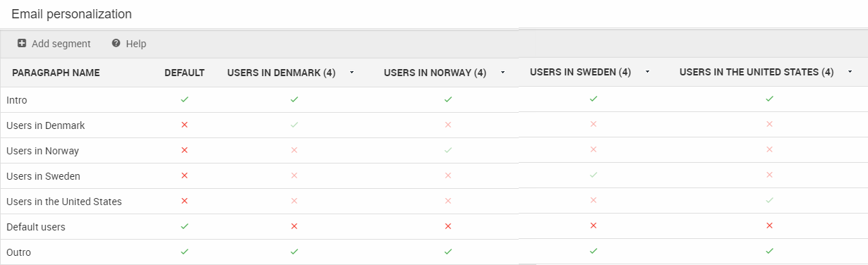This screenshot has height=265, width=868.
Task: Toggle Outro checkmark for Users in Norway
Action: click(447, 252)
